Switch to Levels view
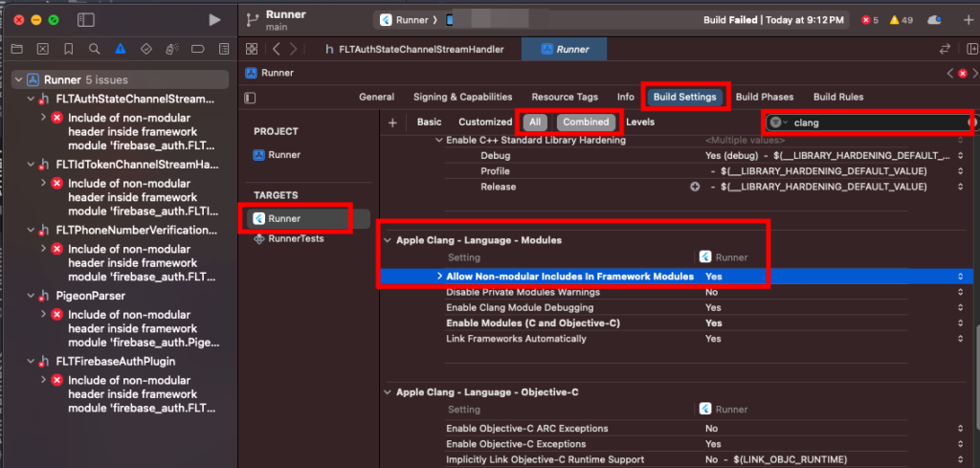 pyautogui.click(x=640, y=123)
